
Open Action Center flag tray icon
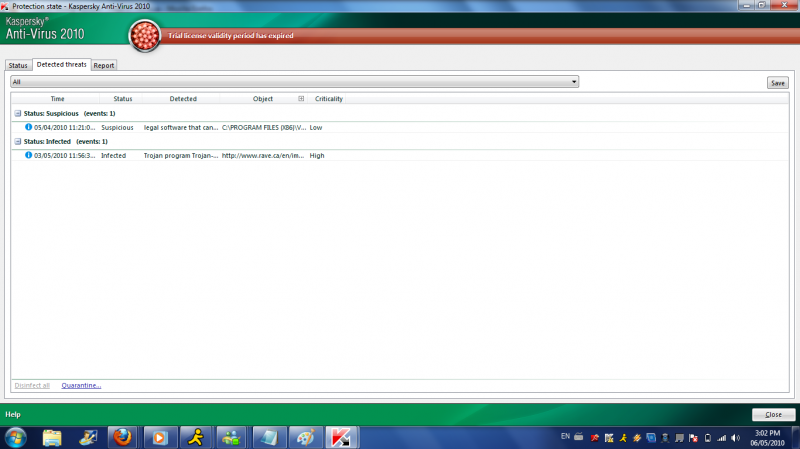[x=693, y=438]
